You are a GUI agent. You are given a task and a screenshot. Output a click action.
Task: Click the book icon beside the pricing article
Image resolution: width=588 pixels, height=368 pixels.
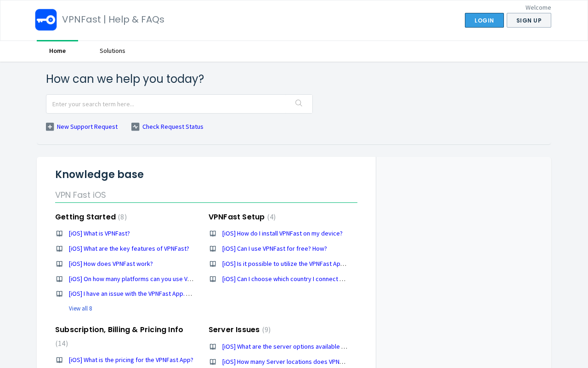59,360
